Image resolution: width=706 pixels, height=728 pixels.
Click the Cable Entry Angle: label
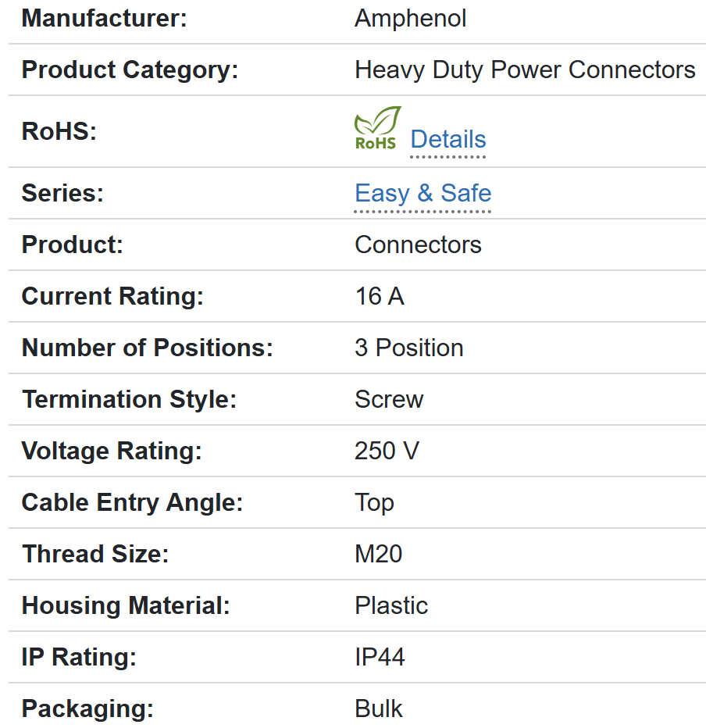coord(132,503)
